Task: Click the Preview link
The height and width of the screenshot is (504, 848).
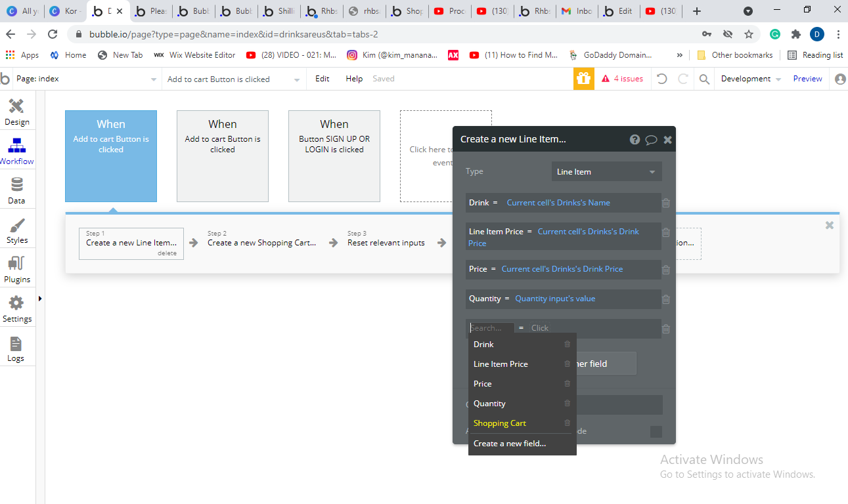Action: coord(807,79)
